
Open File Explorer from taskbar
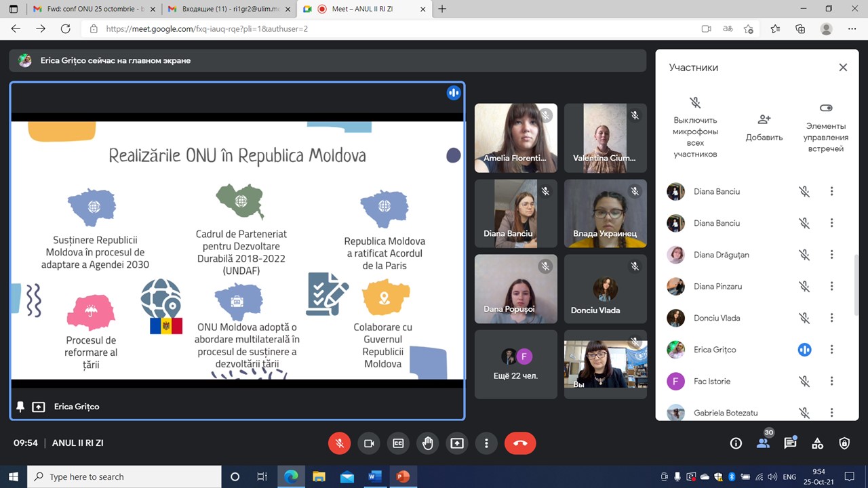319,476
